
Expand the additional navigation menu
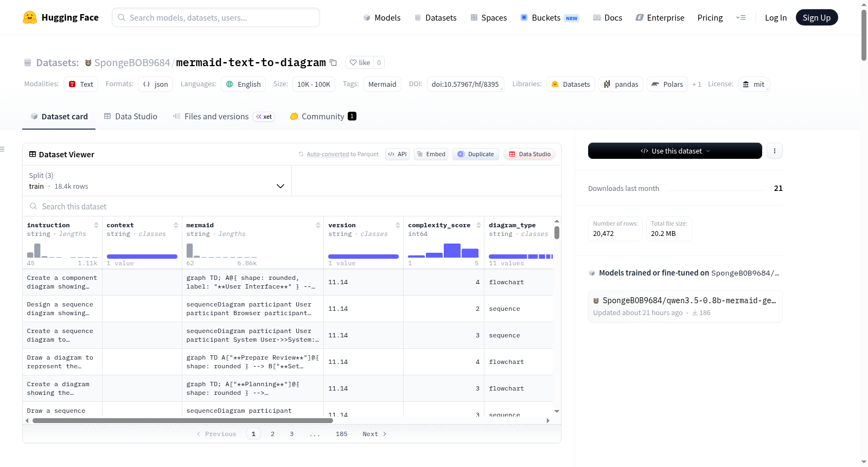741,17
